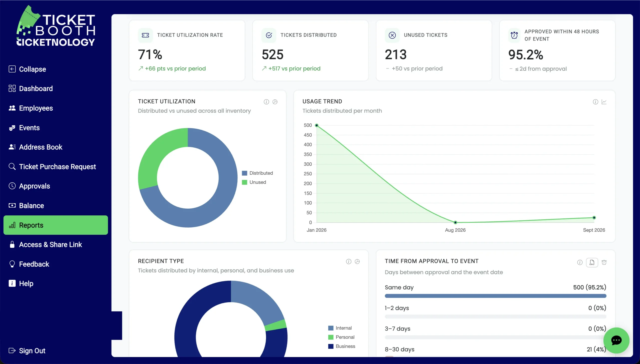640x364 pixels.
Task: Click the Ticket Utilization info icon
Action: coord(266,102)
